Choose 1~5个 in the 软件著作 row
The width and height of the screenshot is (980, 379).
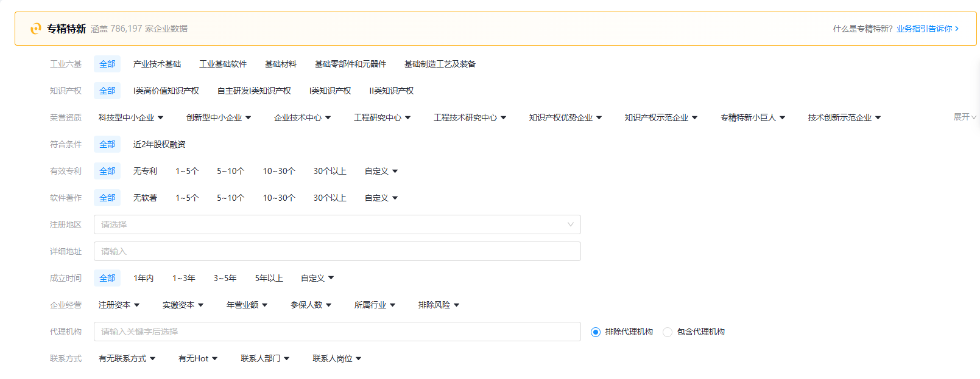click(x=187, y=198)
